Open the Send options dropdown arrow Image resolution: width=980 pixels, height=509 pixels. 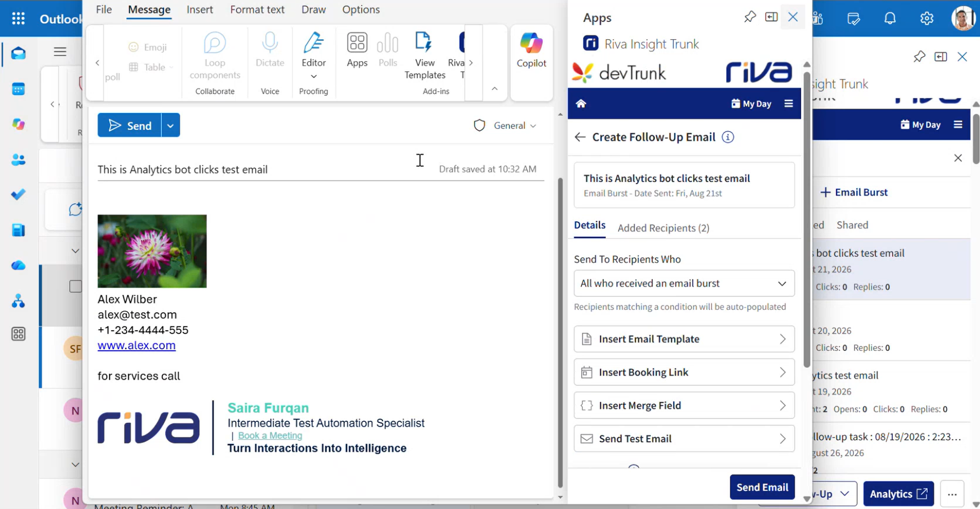point(171,125)
